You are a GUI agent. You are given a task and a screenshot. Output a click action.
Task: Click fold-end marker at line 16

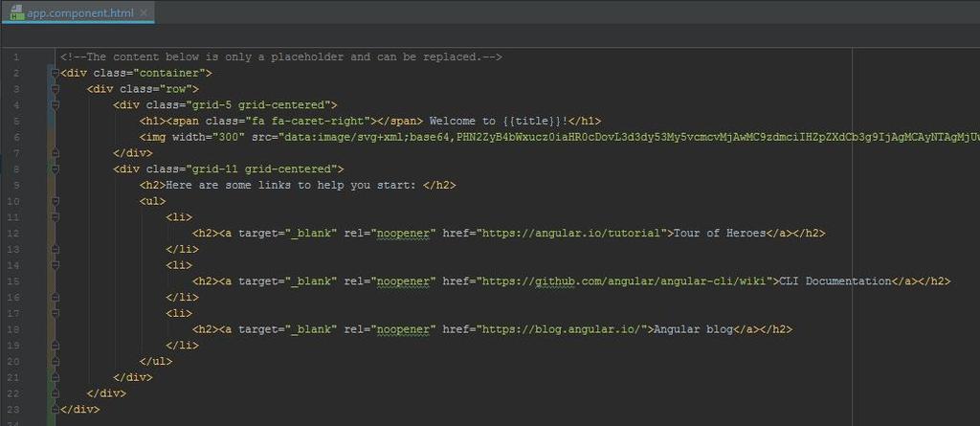pyautogui.click(x=56, y=297)
